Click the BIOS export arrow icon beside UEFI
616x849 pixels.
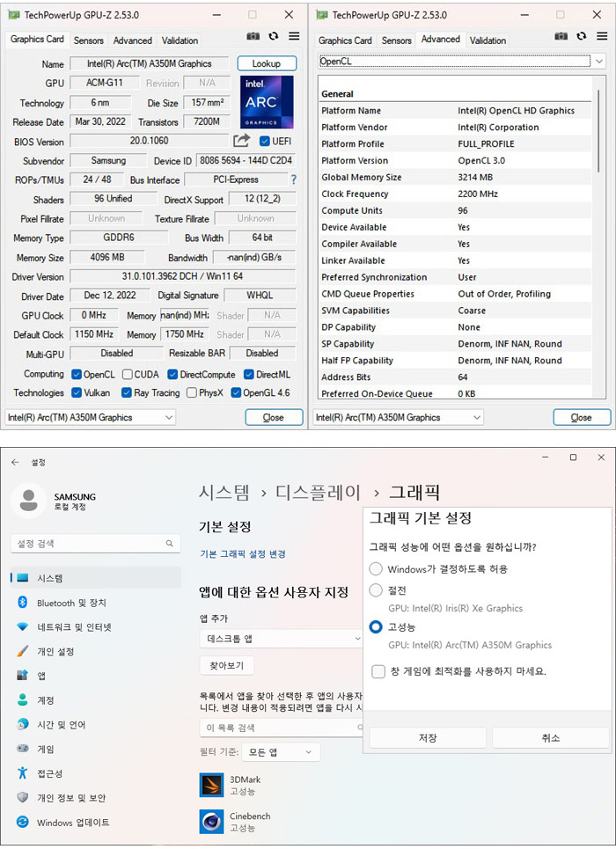point(241,141)
